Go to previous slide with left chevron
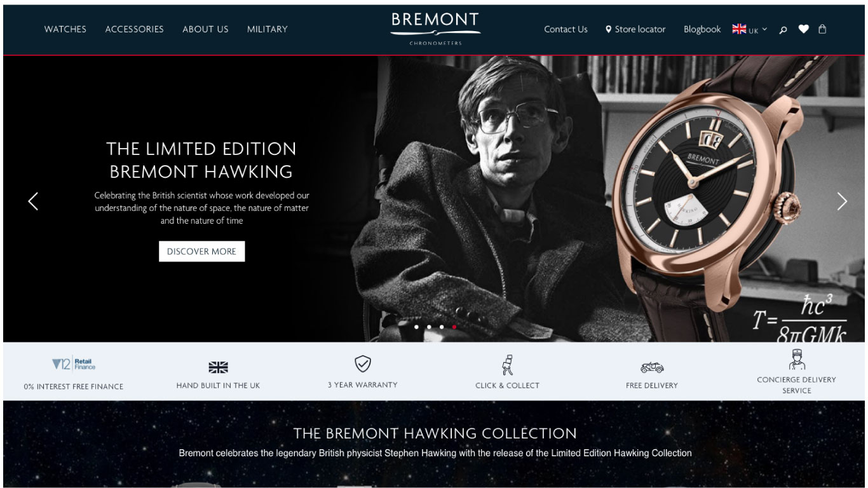Viewport: 868px width, 488px height. point(33,201)
